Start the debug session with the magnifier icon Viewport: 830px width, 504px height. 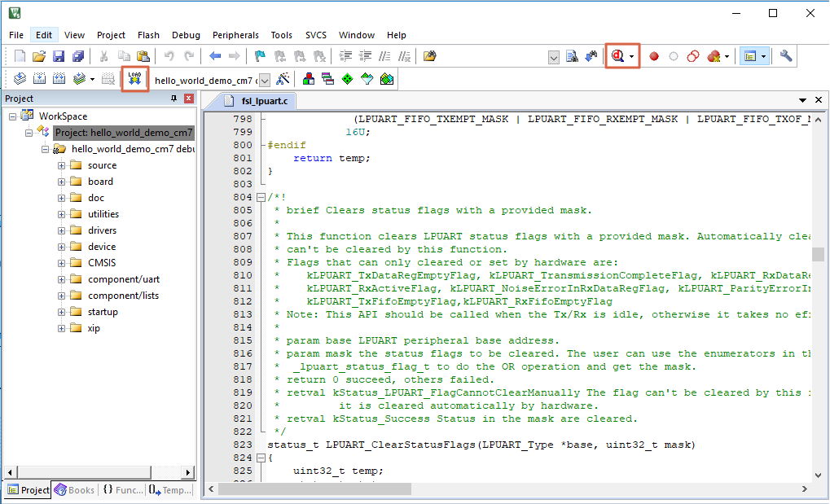coord(618,56)
